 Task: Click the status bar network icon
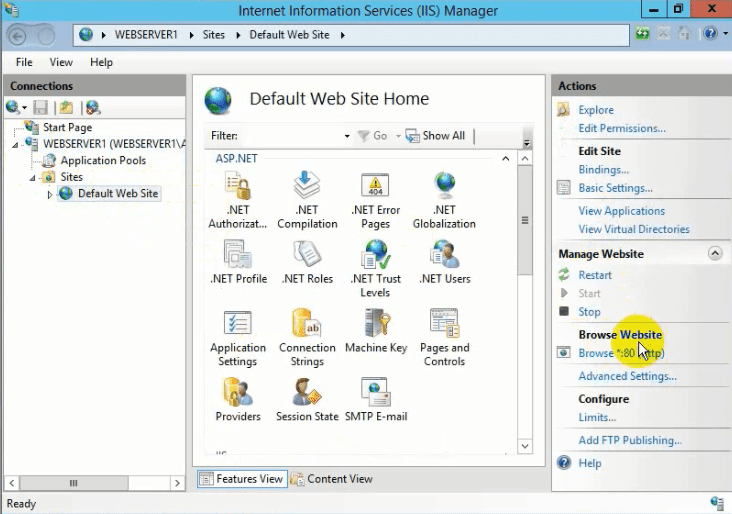tap(717, 503)
